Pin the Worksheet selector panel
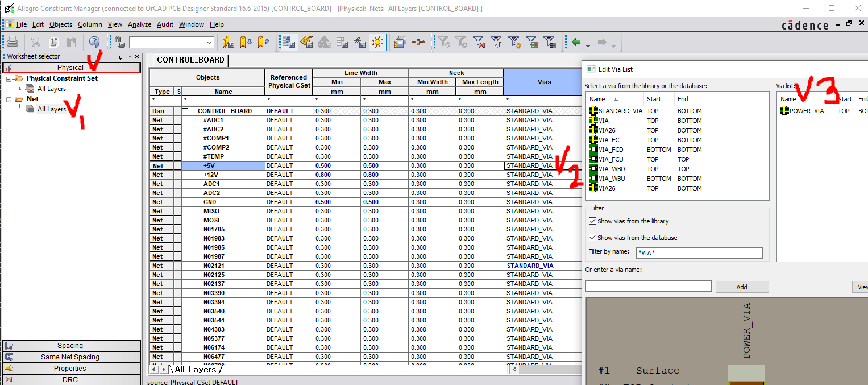Image resolution: width=868 pixels, height=385 pixels. pyautogui.click(x=120, y=57)
